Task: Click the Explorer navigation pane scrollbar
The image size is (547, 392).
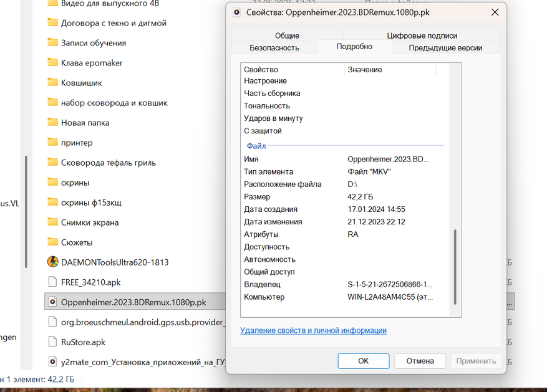Action: tap(26, 212)
